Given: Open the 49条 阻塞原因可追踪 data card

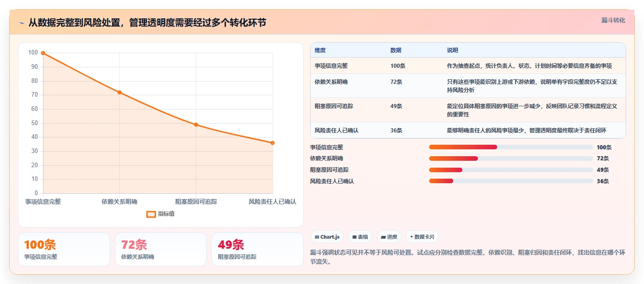Looking at the screenshot, I should click(x=258, y=249).
